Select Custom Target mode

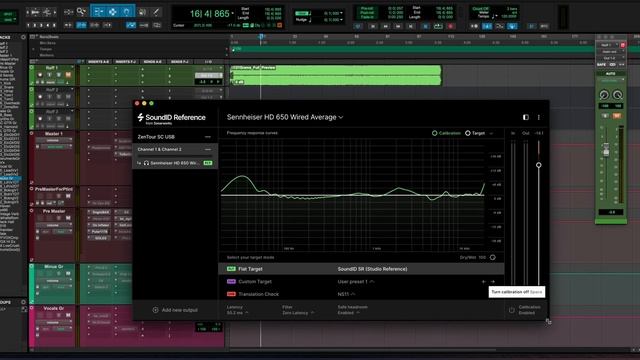coord(361,282)
